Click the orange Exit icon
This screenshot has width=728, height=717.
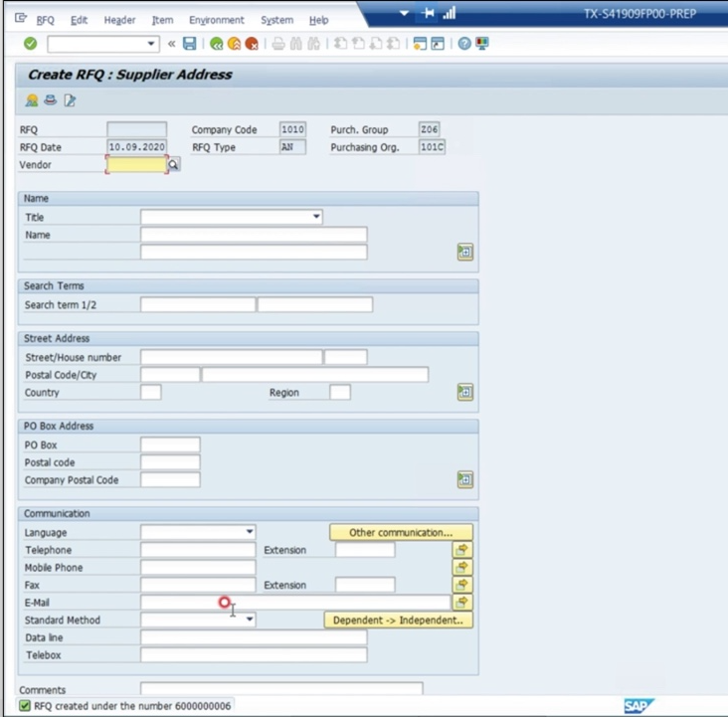(x=234, y=44)
